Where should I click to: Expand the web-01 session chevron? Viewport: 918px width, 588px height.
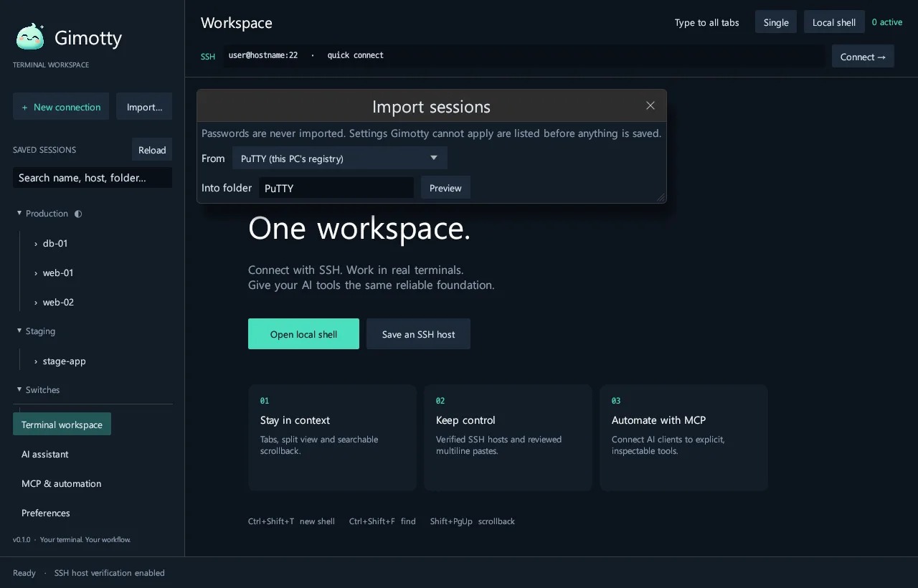tap(36, 273)
